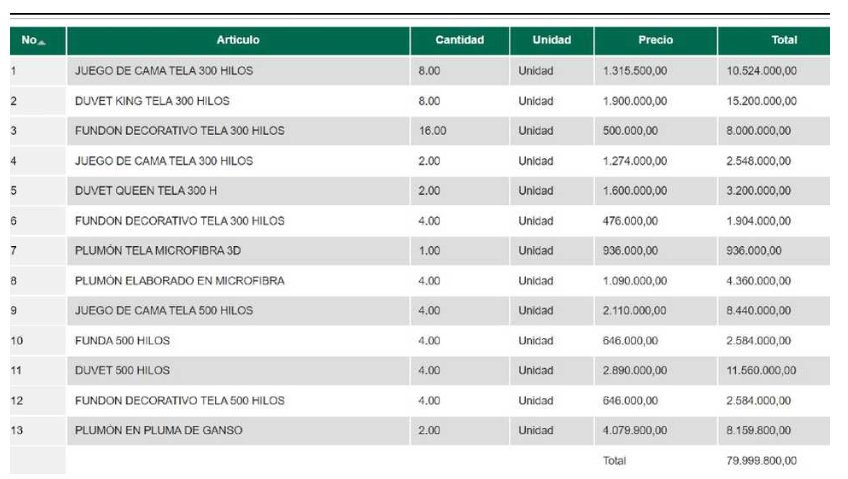Image resolution: width=848 pixels, height=479 pixels.
Task: Sort by the Unidad column header
Action: (552, 41)
